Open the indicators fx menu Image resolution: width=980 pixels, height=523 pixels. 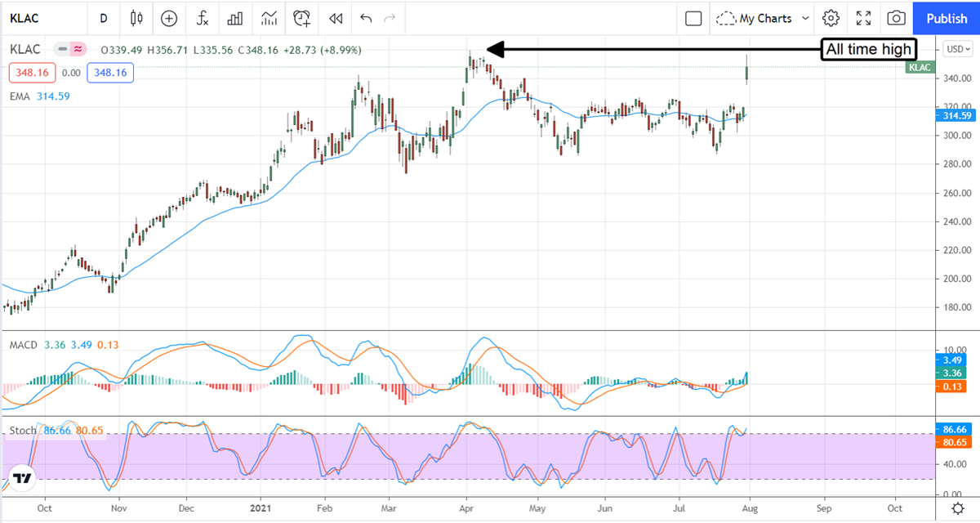tap(202, 18)
